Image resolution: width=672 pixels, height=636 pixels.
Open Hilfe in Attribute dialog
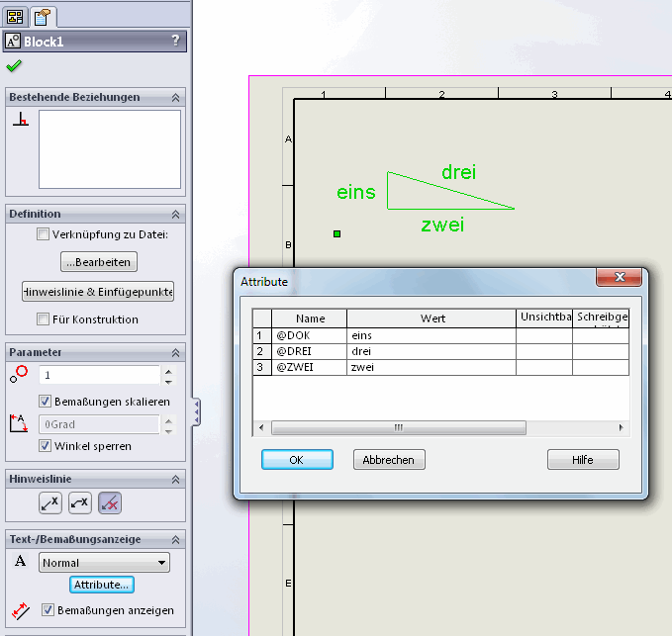point(583,460)
